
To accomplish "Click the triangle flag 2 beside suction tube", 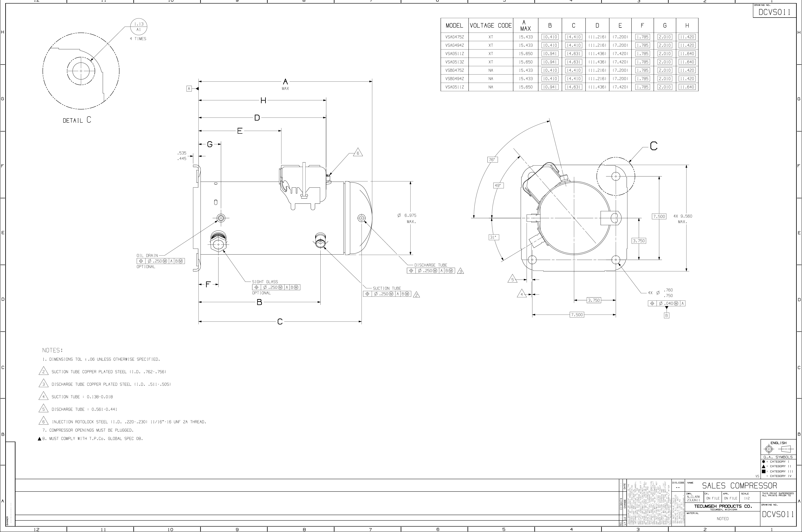I will 416,295.
